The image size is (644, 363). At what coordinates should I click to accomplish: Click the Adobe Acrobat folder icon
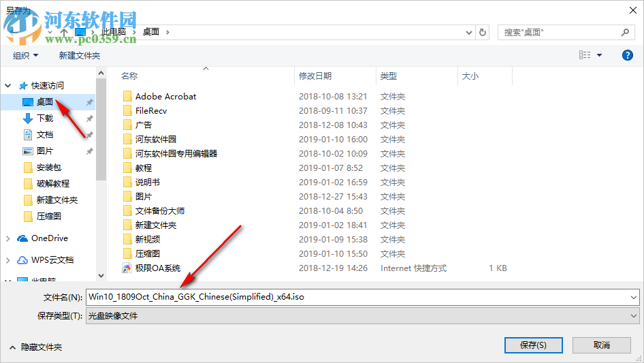127,97
